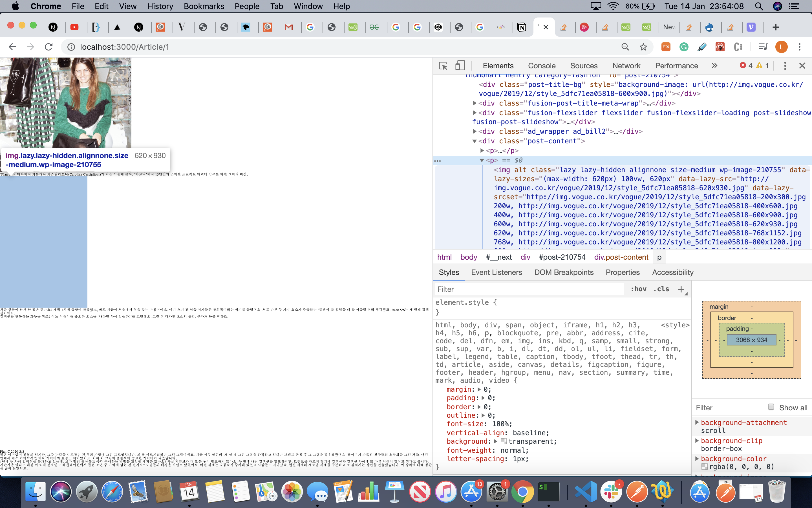Go back with the browser back arrow
The width and height of the screenshot is (812, 508).
[12, 47]
